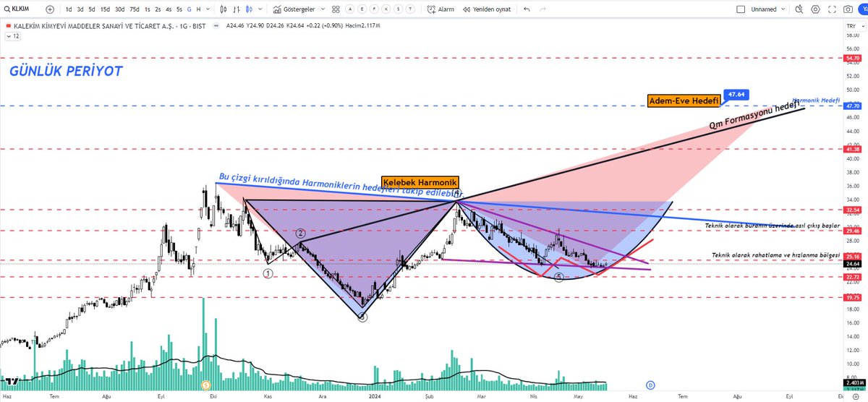Viewport: 868px width, 402px height.
Task: Select the 2s interval button
Action: pos(158,9)
